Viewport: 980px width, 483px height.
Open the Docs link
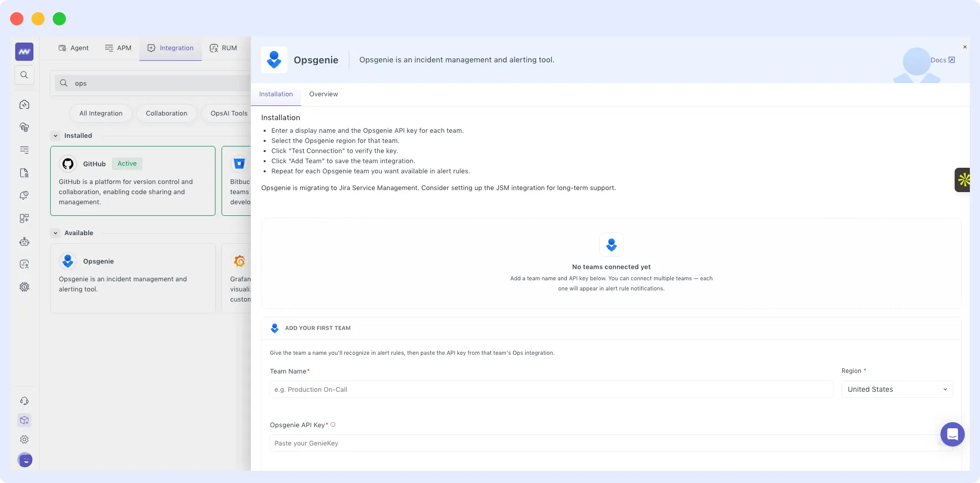point(942,60)
